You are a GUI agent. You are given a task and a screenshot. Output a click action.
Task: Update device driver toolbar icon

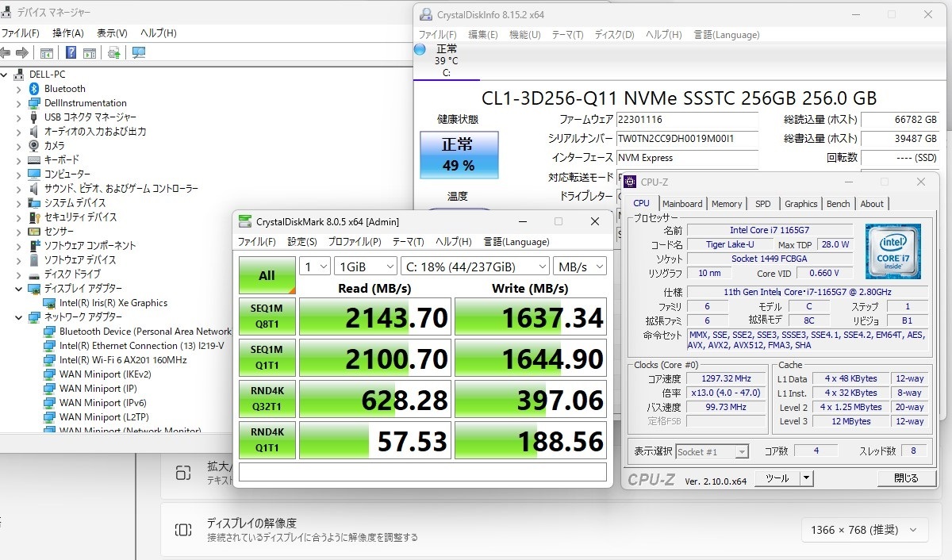point(114,52)
